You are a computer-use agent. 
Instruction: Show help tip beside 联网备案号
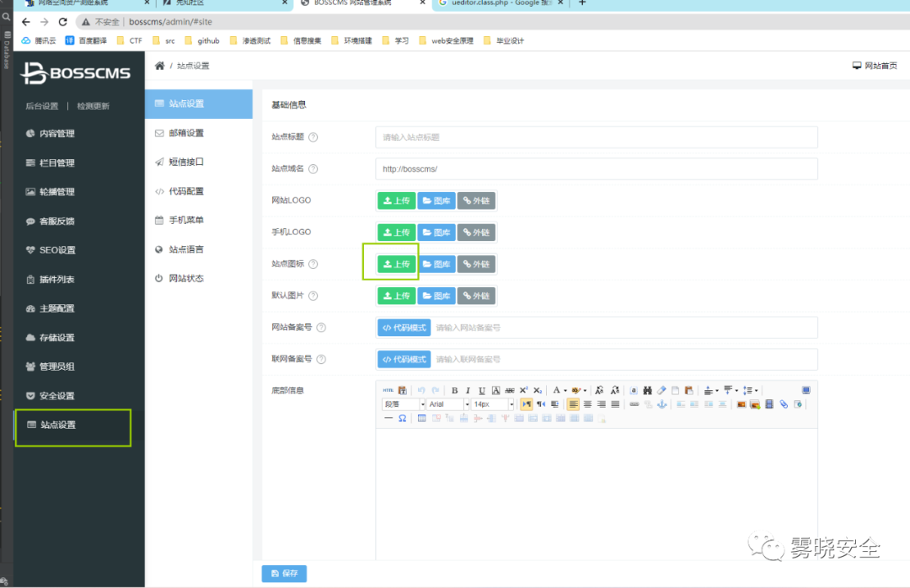(x=322, y=360)
